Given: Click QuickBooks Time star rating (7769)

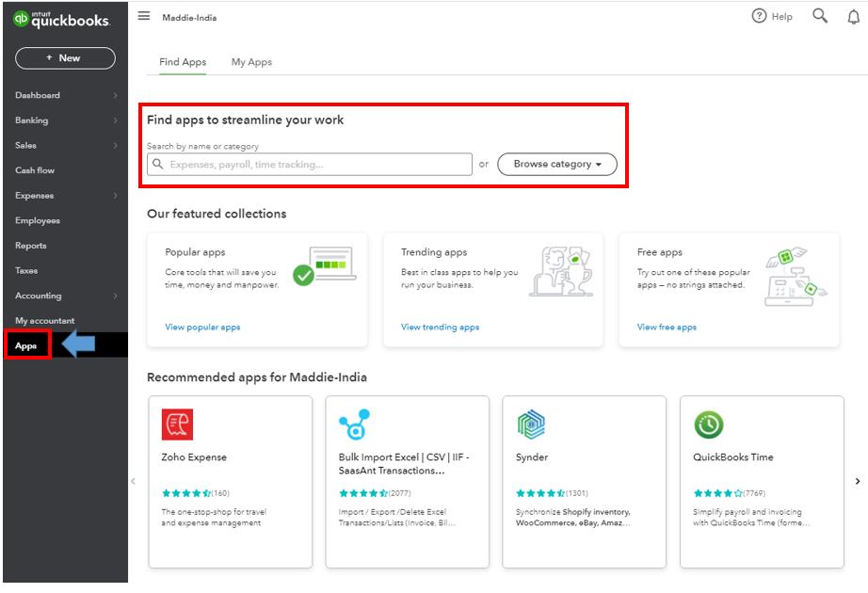Looking at the screenshot, I should 729,493.
